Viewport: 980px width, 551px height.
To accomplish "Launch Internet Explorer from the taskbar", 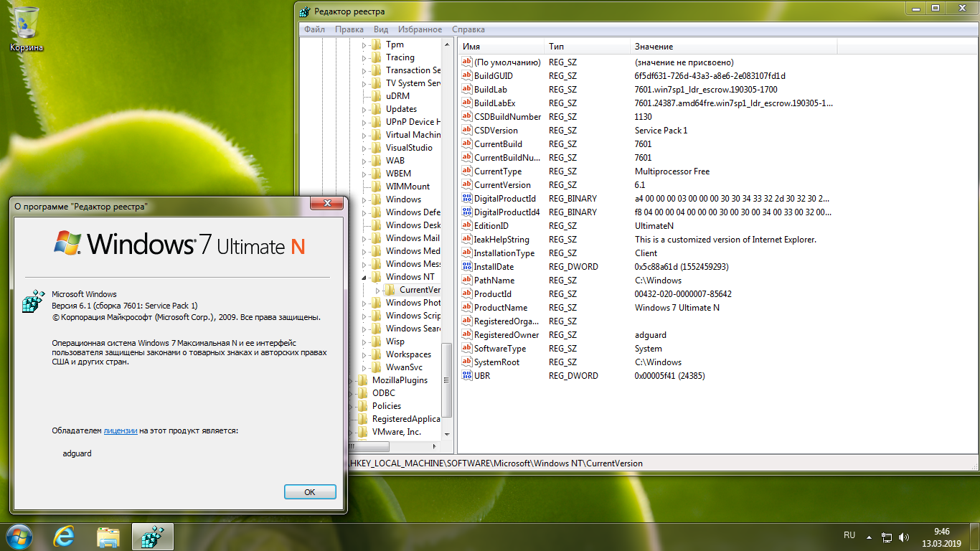I will coord(65,536).
